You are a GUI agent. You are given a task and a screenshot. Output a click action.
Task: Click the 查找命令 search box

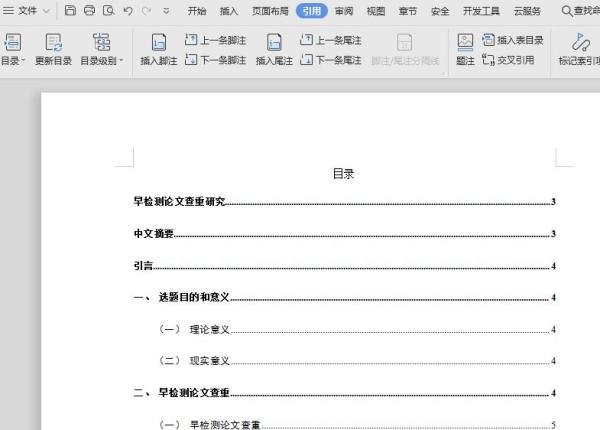pyautogui.click(x=580, y=11)
